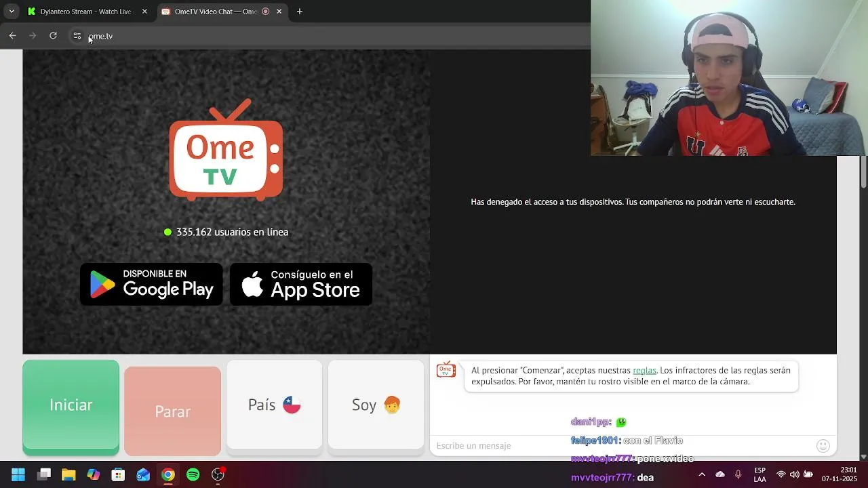Switch to Chrome in the taskbar

168,475
